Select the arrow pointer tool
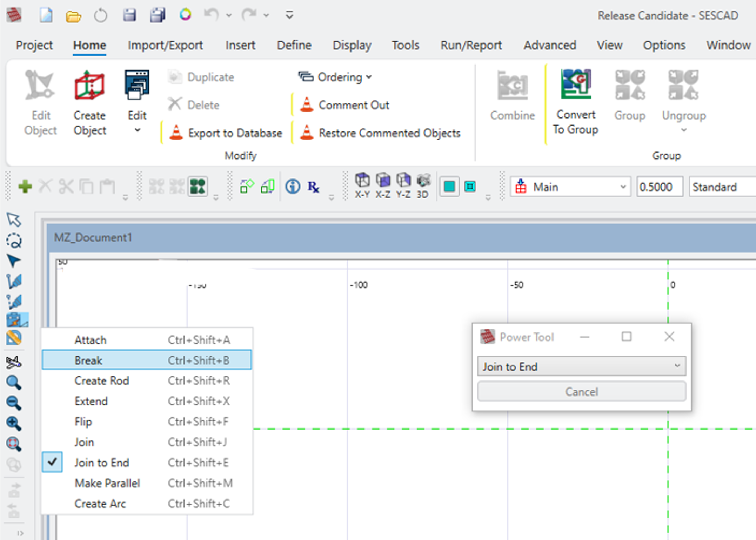Screen dimensions: 756x540 click(14, 220)
